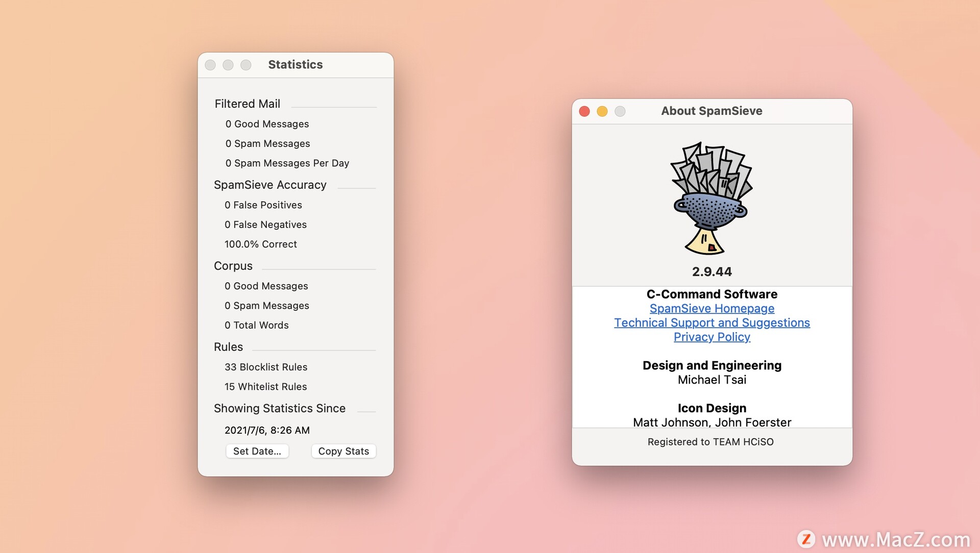Screen dimensions: 980x553
Task: Click the version number 2.9.44
Action: [712, 271]
